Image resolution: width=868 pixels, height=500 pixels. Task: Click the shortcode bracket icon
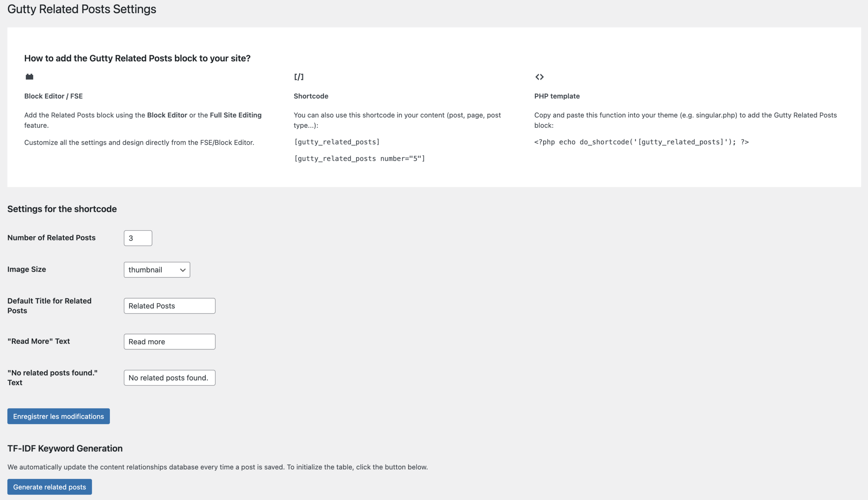299,77
